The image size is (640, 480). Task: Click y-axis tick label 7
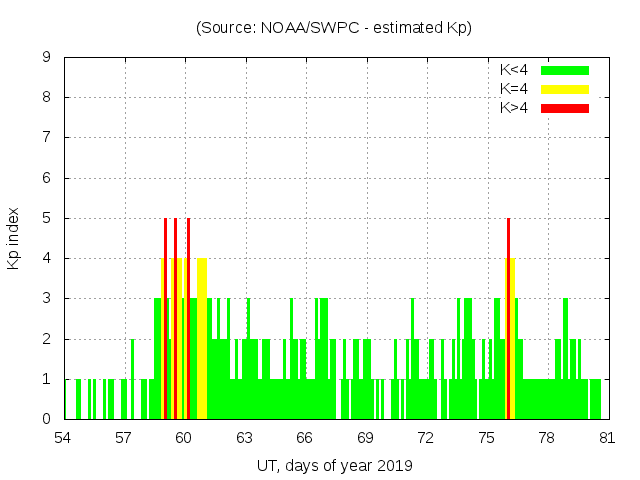pos(47,138)
